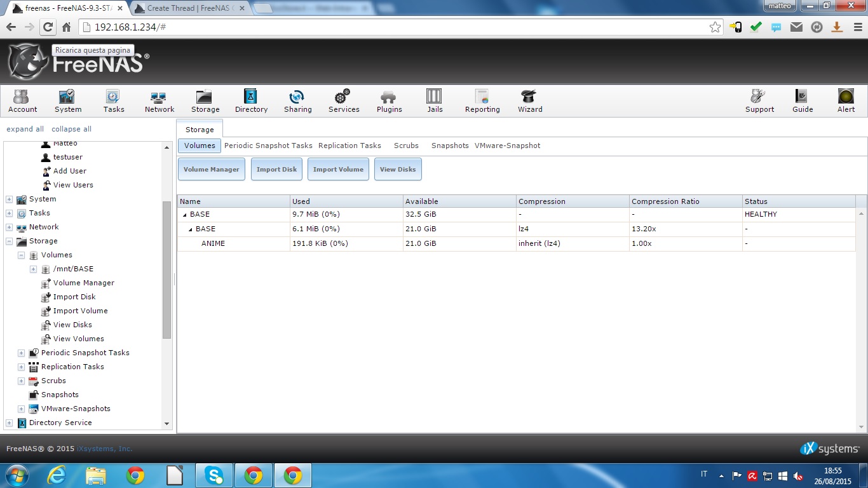The image size is (868, 488).
Task: Bookmark this page with the star
Action: [715, 27]
